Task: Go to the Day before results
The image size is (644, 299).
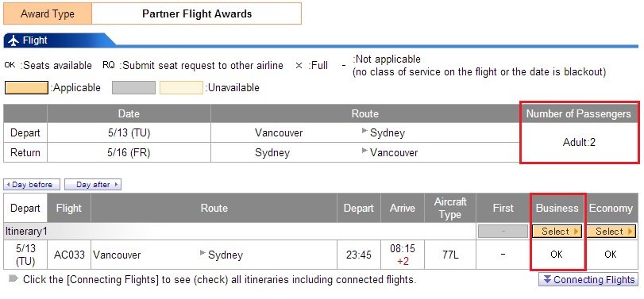Action: (x=32, y=185)
